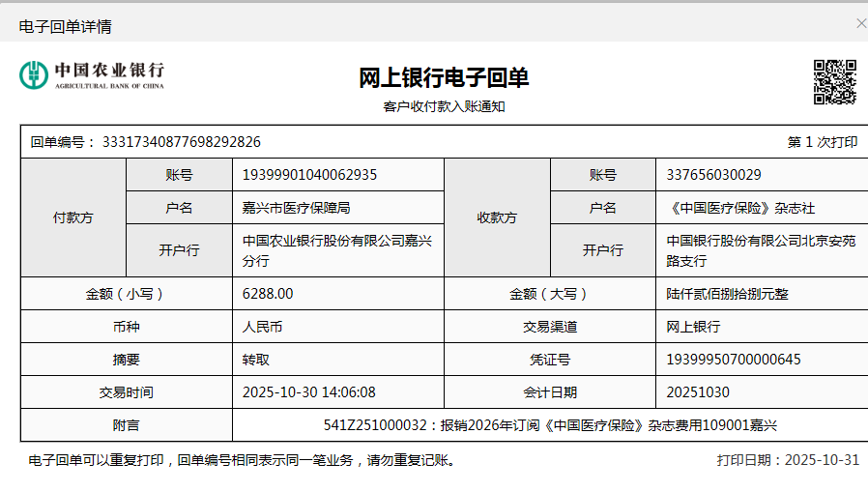Click the transaction channel value 网上银行
Screen dimensions: 868x492
(x=693, y=327)
